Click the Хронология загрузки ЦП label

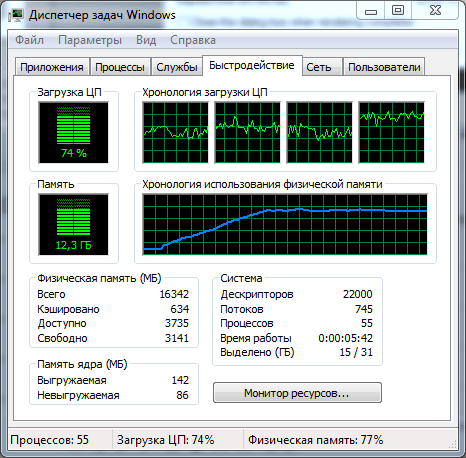pos(205,92)
